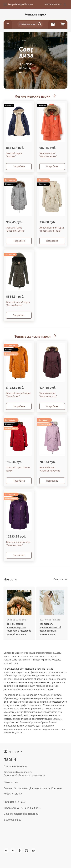Open the Odnoklassniki icon in footer
The width and height of the screenshot is (71, 868).
point(20,850)
